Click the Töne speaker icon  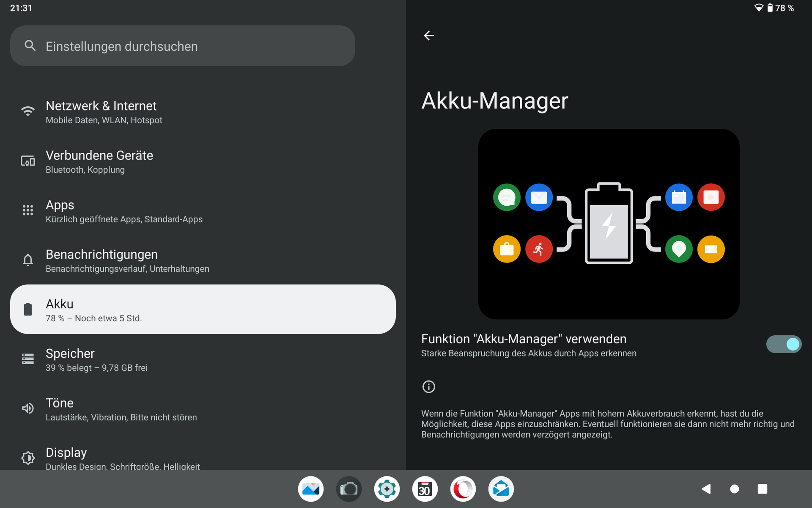click(x=28, y=409)
